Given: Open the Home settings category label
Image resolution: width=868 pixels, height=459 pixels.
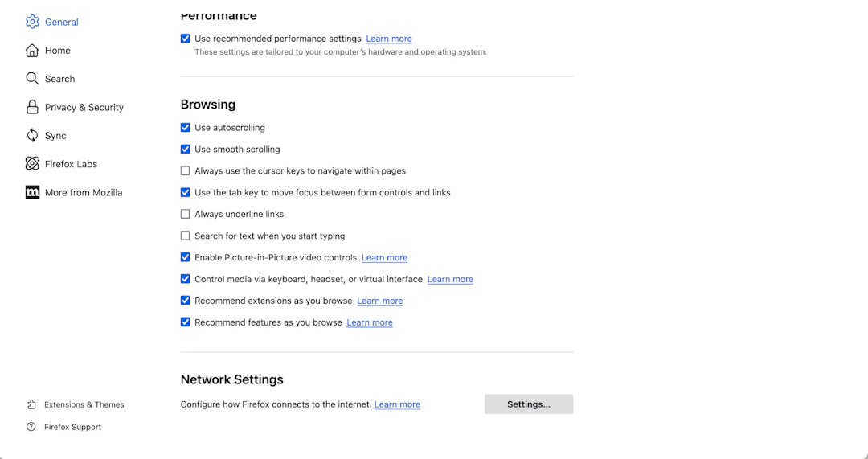Looking at the screenshot, I should (58, 51).
